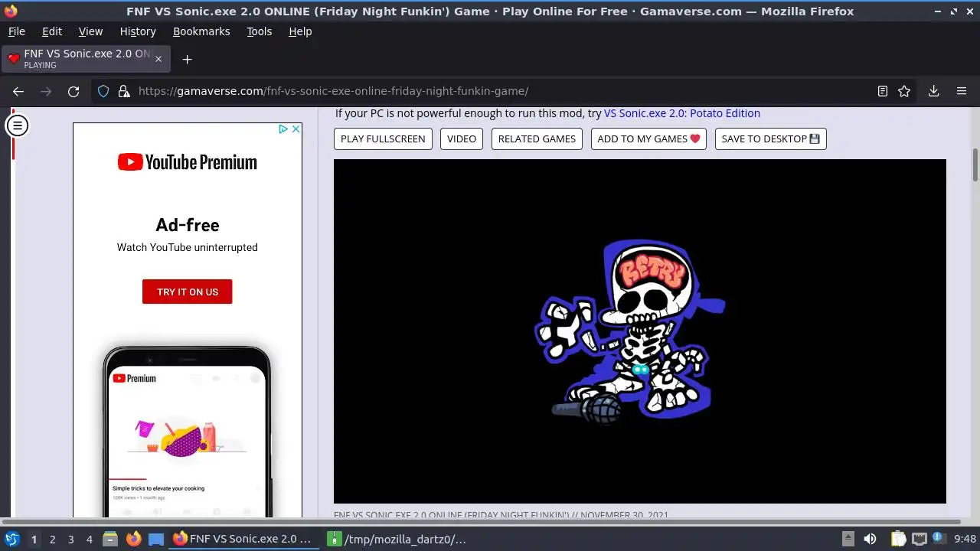Activate the /tmp/mozilla_dartz0 taskbar window
Image resolution: width=980 pixels, height=551 pixels.
[398, 539]
